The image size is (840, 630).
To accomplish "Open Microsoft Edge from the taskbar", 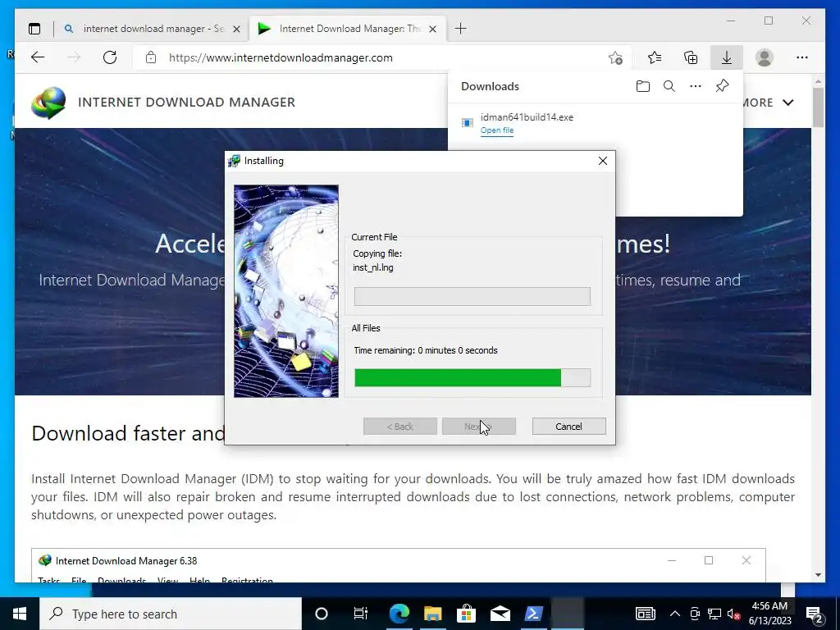I will point(399,614).
